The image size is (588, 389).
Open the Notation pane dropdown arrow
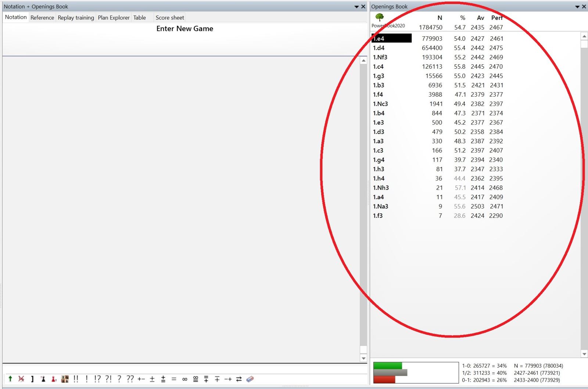click(356, 7)
